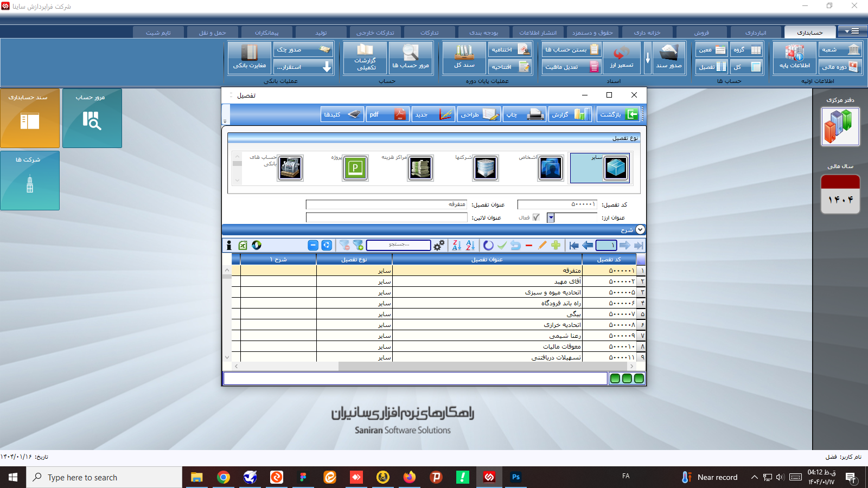
Task: Toggle the فعال (active) checkbox
Action: (x=536, y=217)
